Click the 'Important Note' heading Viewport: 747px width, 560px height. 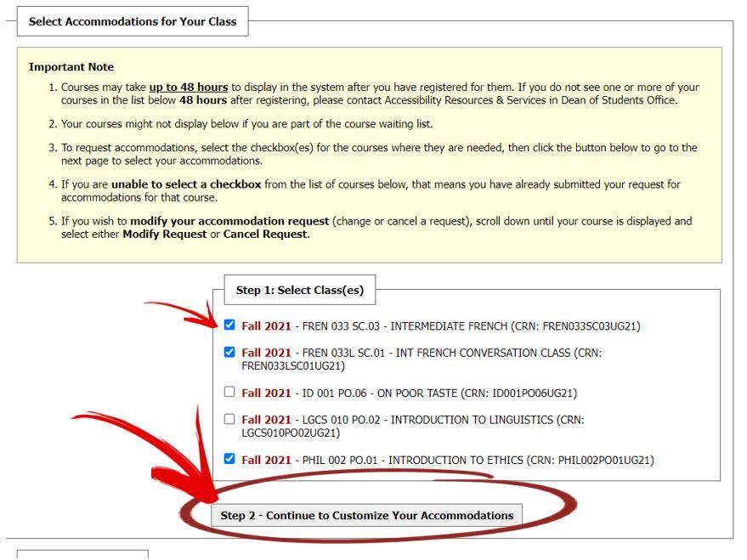point(71,67)
